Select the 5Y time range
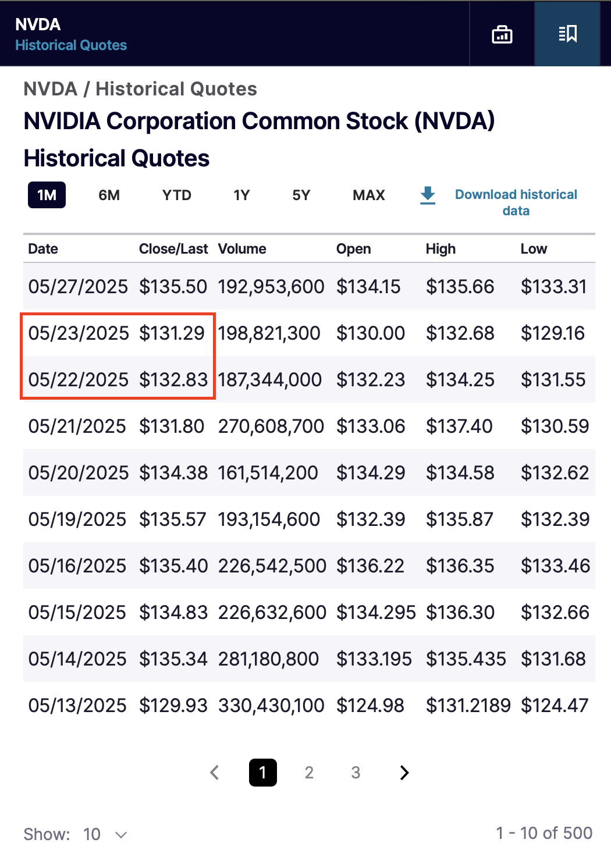Screen dimensions: 611x868 (301, 195)
